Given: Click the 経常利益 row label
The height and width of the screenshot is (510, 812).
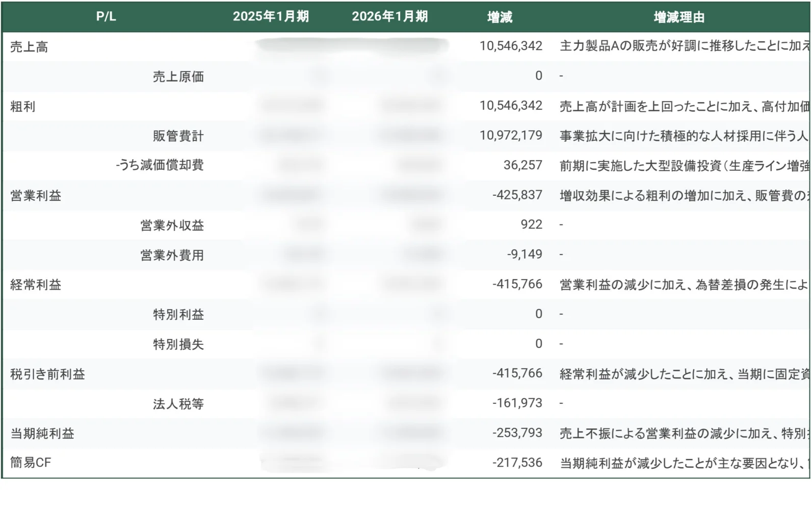Looking at the screenshot, I should click(36, 285).
